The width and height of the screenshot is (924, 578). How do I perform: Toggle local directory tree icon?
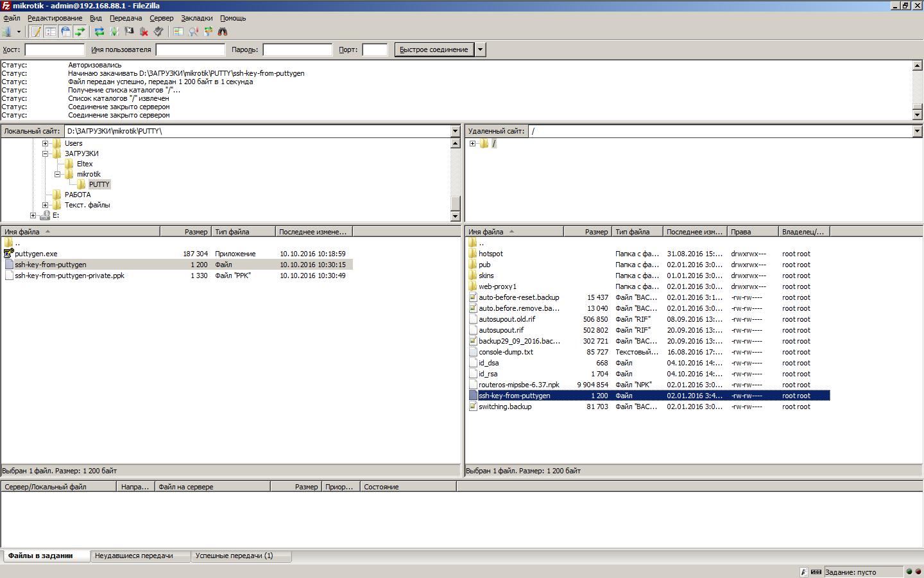tap(51, 31)
